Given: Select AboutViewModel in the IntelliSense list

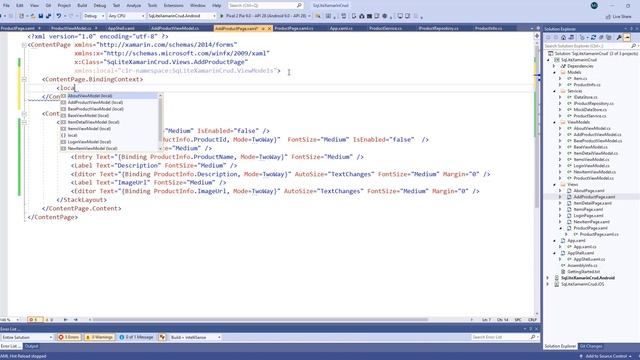Looking at the screenshot, I should click(109, 96).
